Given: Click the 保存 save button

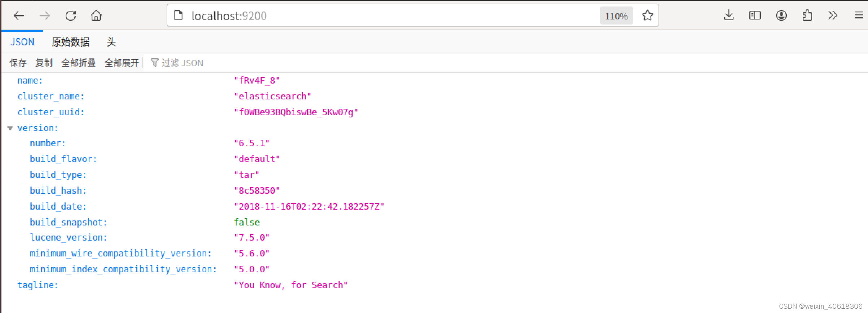Looking at the screenshot, I should click(18, 63).
